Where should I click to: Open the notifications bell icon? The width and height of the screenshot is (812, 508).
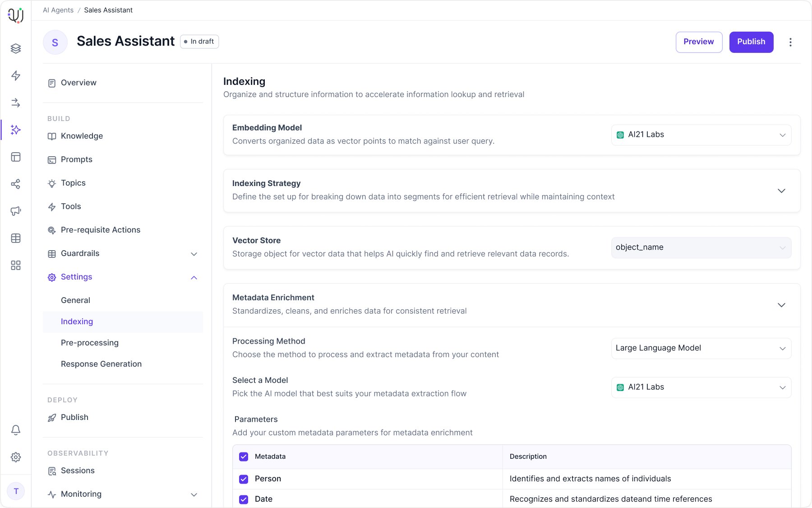pyautogui.click(x=16, y=430)
